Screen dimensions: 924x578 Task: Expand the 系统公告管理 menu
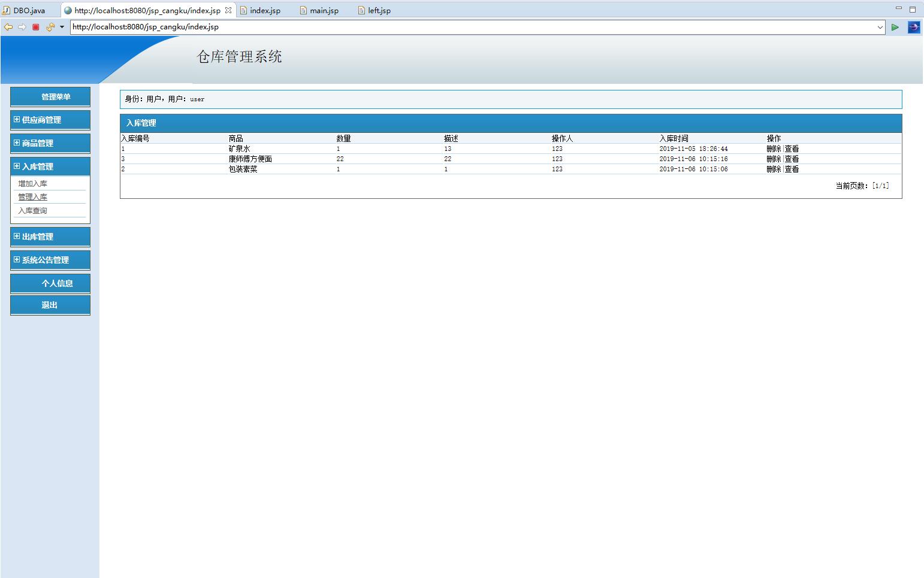pos(50,260)
